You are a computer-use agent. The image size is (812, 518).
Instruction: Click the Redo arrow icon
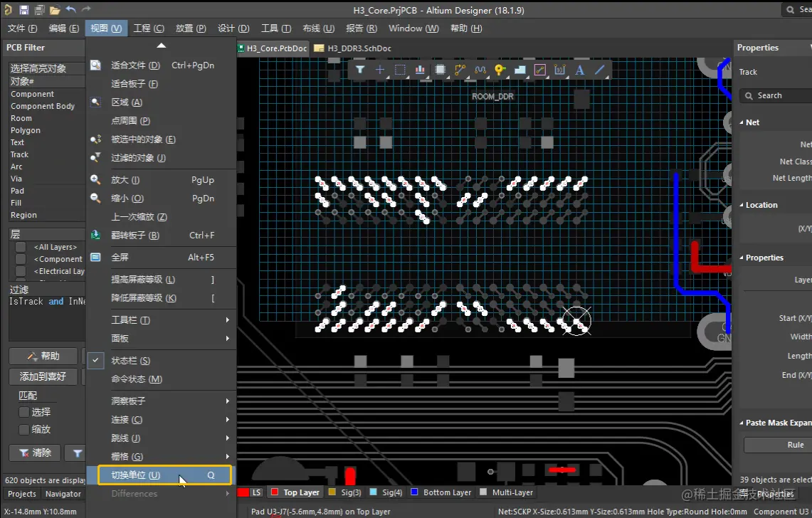click(87, 9)
